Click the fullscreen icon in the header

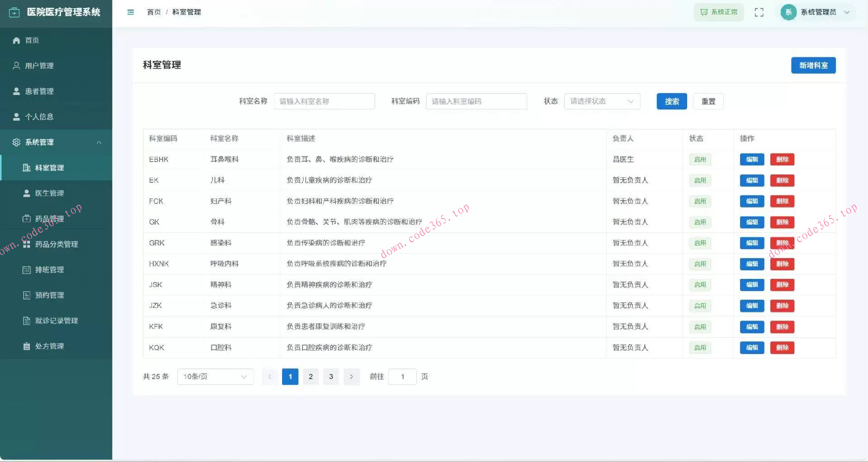[759, 12]
